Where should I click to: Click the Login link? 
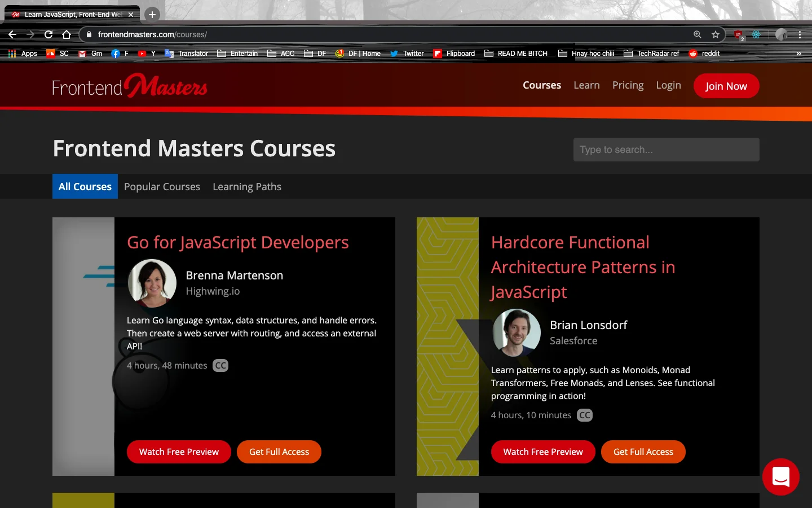(668, 85)
